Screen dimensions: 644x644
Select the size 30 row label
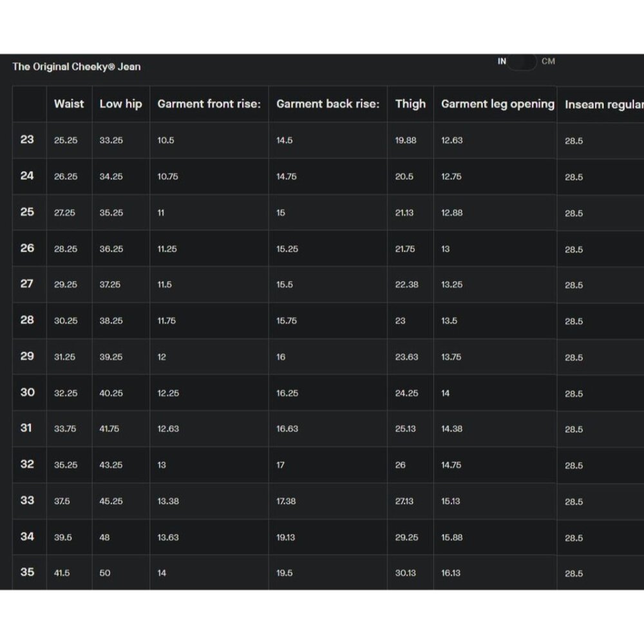(x=27, y=392)
